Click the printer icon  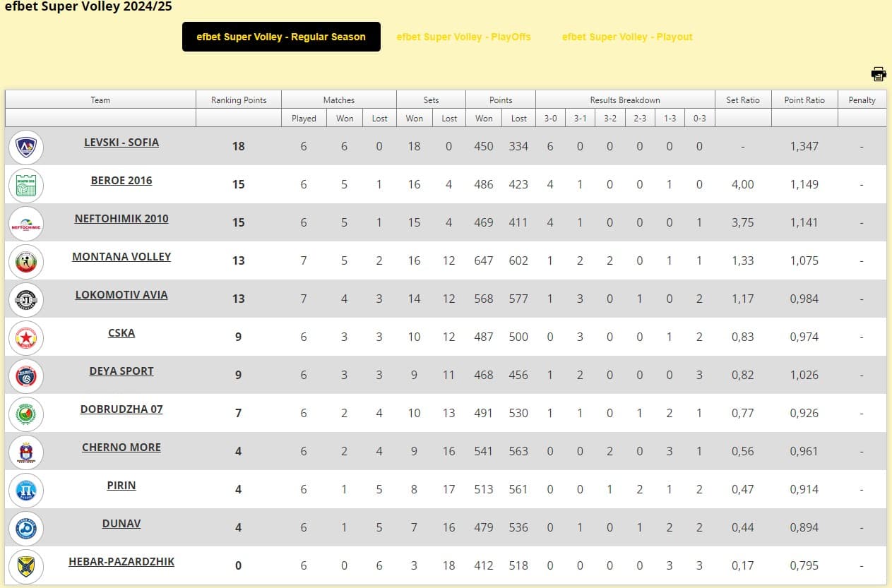[x=879, y=73]
